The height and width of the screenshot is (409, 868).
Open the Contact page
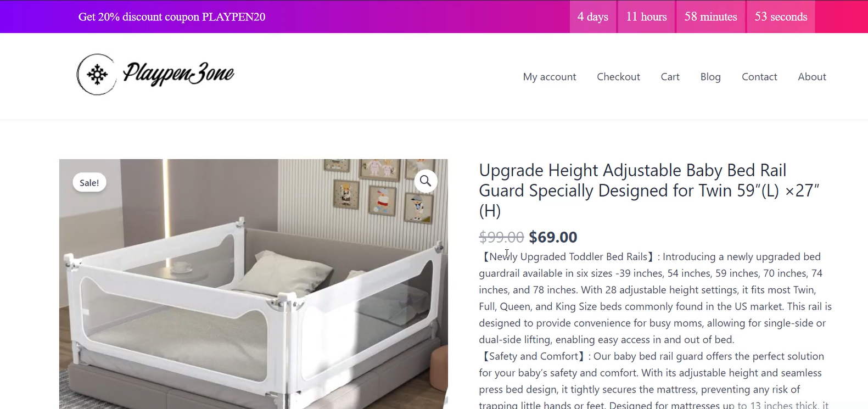759,77
